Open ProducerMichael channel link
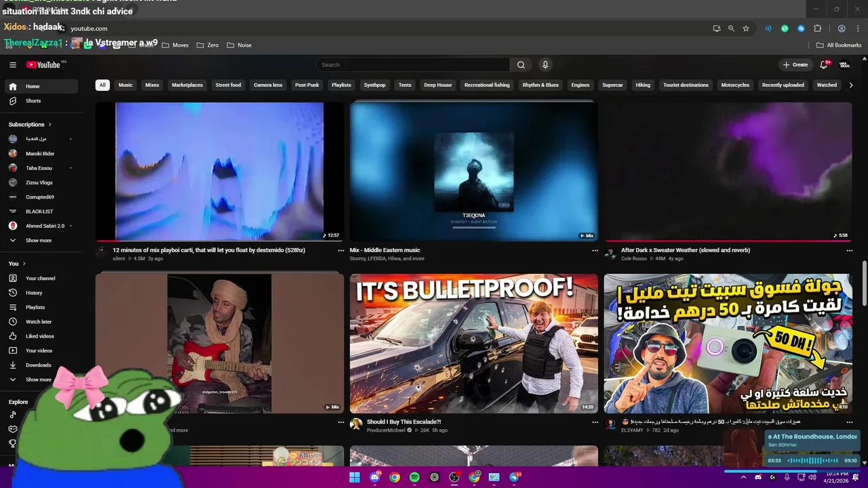Image resolution: width=868 pixels, height=488 pixels. click(x=386, y=430)
